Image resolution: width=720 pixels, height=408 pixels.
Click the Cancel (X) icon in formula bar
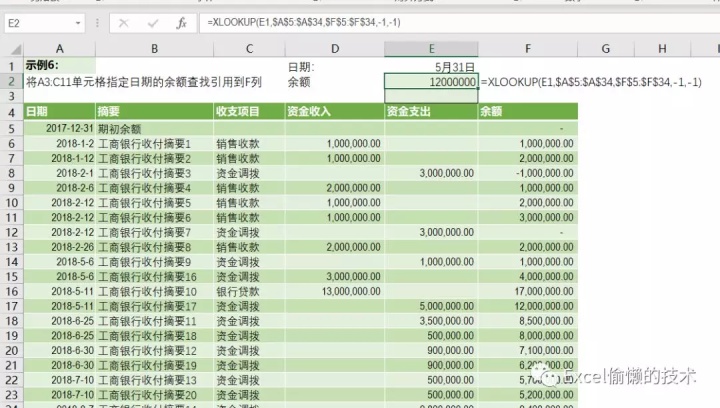click(x=124, y=23)
